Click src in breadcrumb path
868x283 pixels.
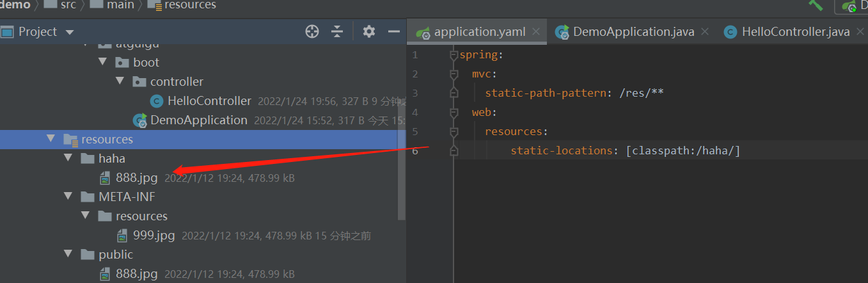[x=68, y=4]
